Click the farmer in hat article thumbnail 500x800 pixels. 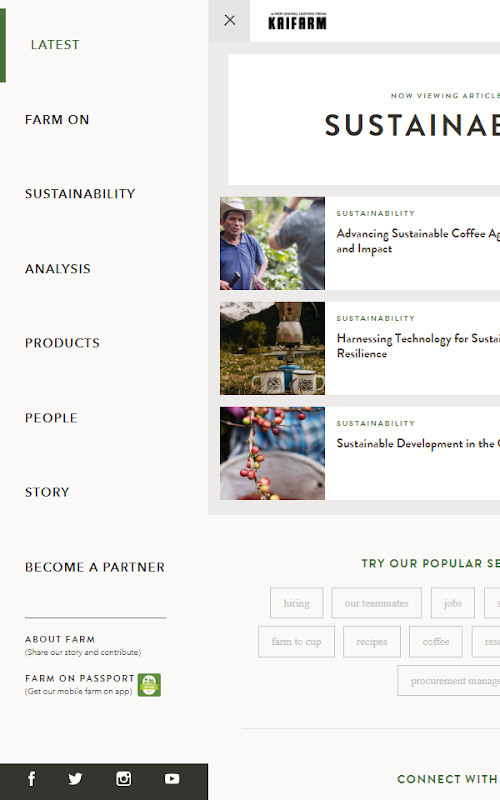point(272,243)
